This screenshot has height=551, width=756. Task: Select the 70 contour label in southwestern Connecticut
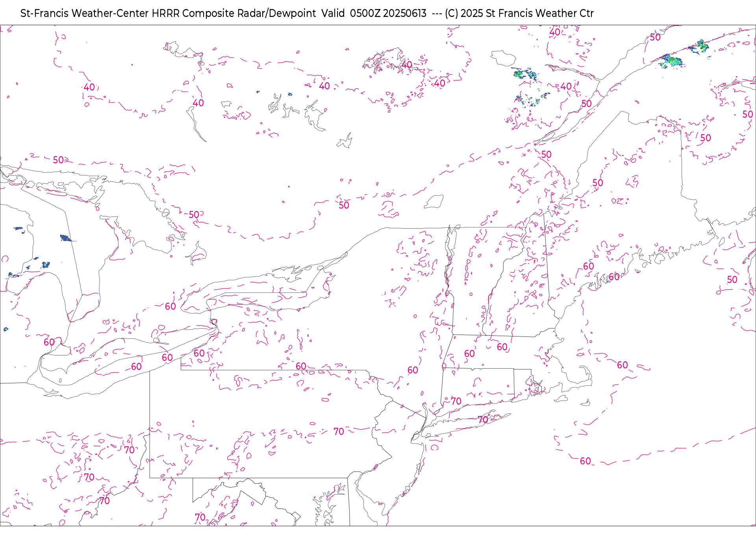[x=456, y=401]
